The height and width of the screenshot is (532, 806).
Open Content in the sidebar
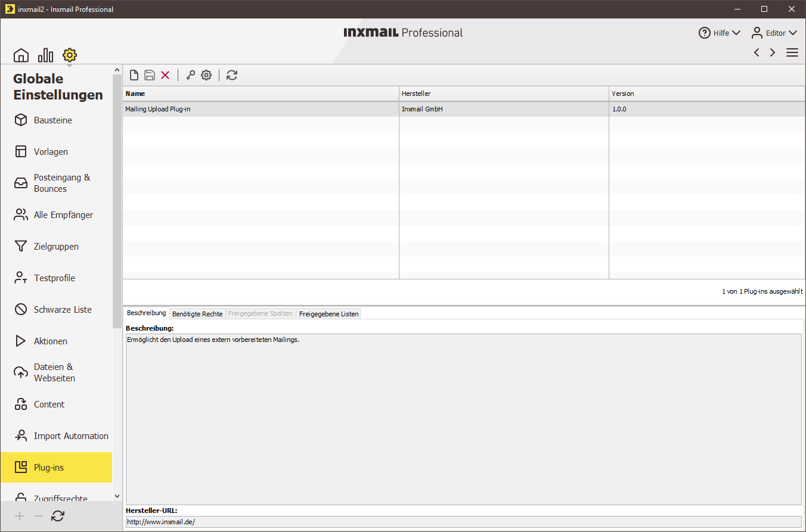57,405
